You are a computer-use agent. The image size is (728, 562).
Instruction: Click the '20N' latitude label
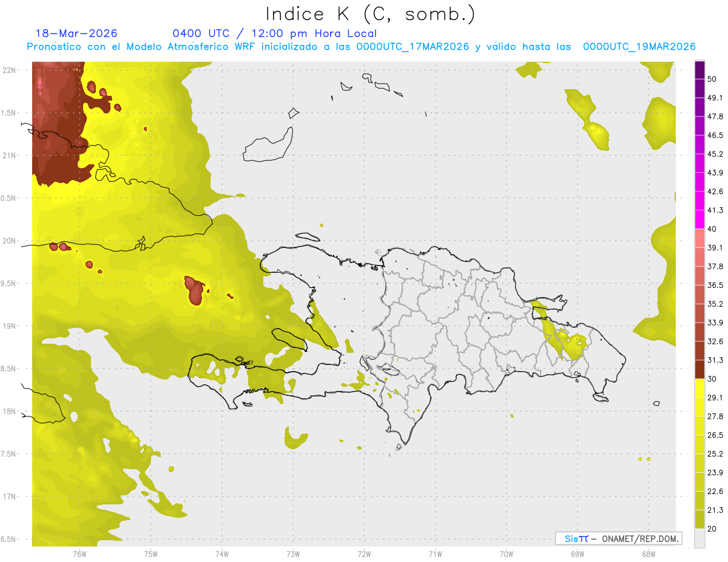(8, 241)
